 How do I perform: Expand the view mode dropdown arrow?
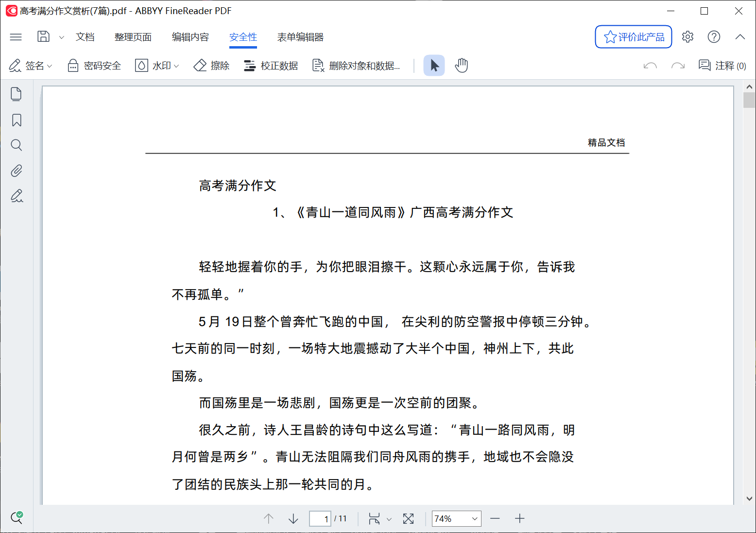[x=389, y=519]
